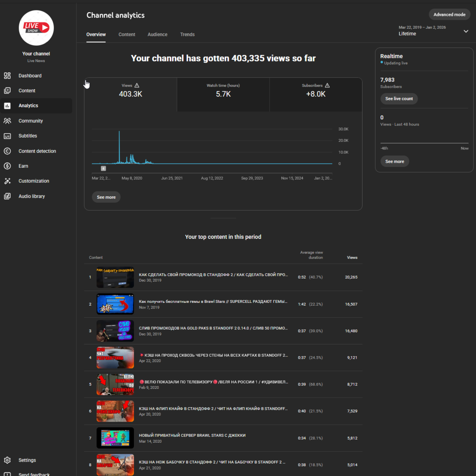The image size is (476, 476).
Task: Open channel Settings
Action: pyautogui.click(x=27, y=460)
